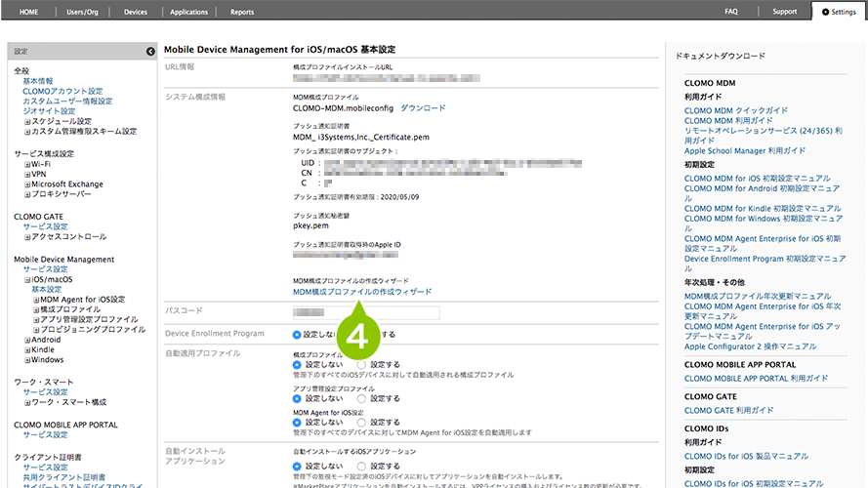Open Apple School Manager 利用ガイド

pos(745,150)
